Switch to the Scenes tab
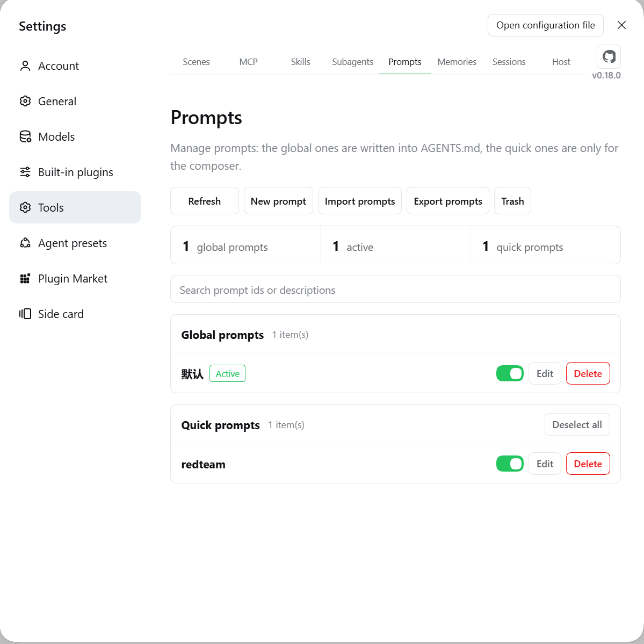Viewport: 644px width, 644px height. click(x=197, y=62)
